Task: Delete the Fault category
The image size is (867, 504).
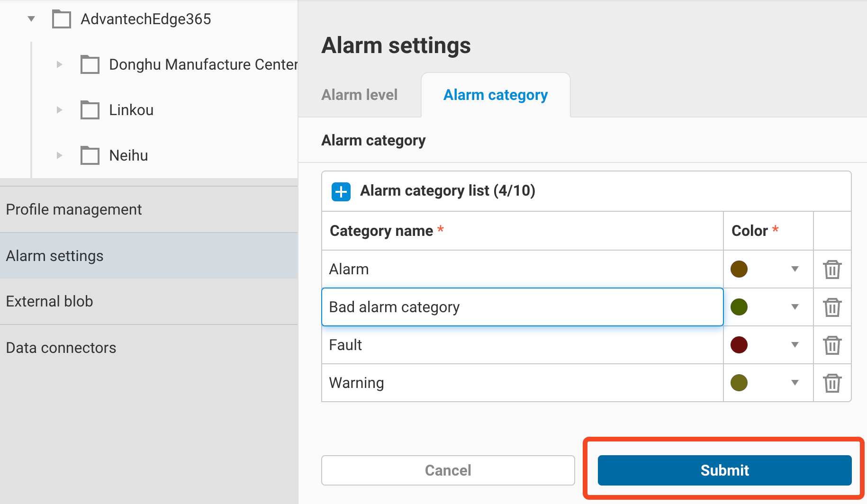Action: click(x=832, y=345)
